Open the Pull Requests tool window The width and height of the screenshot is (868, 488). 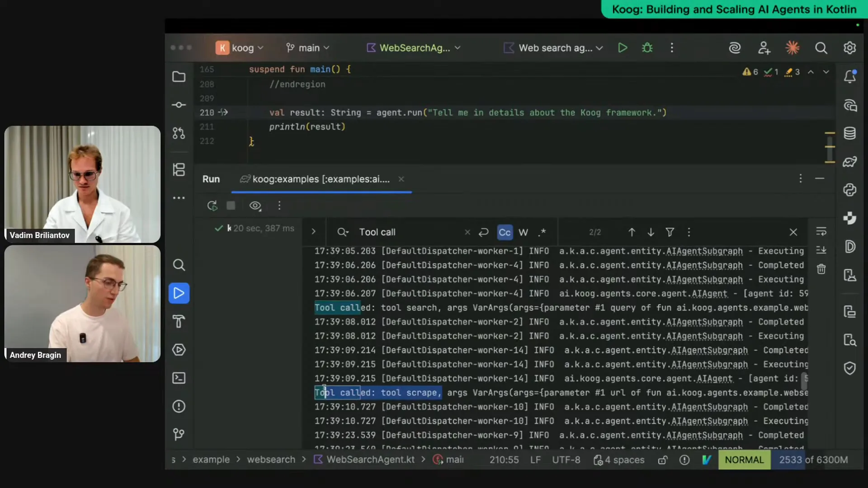179,133
